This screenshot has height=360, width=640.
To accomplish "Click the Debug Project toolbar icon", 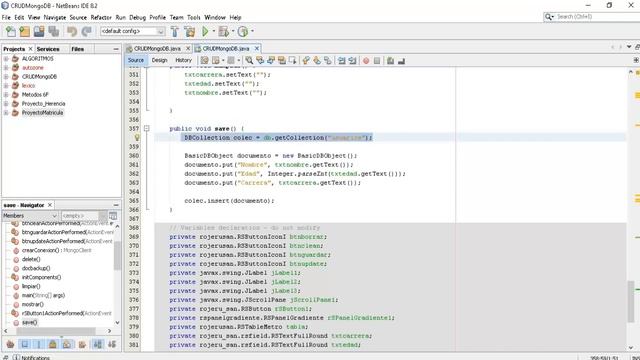I will [x=223, y=31].
